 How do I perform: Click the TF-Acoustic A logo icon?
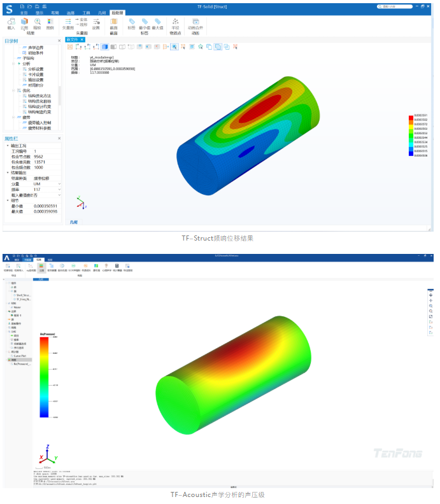click(x=7, y=258)
